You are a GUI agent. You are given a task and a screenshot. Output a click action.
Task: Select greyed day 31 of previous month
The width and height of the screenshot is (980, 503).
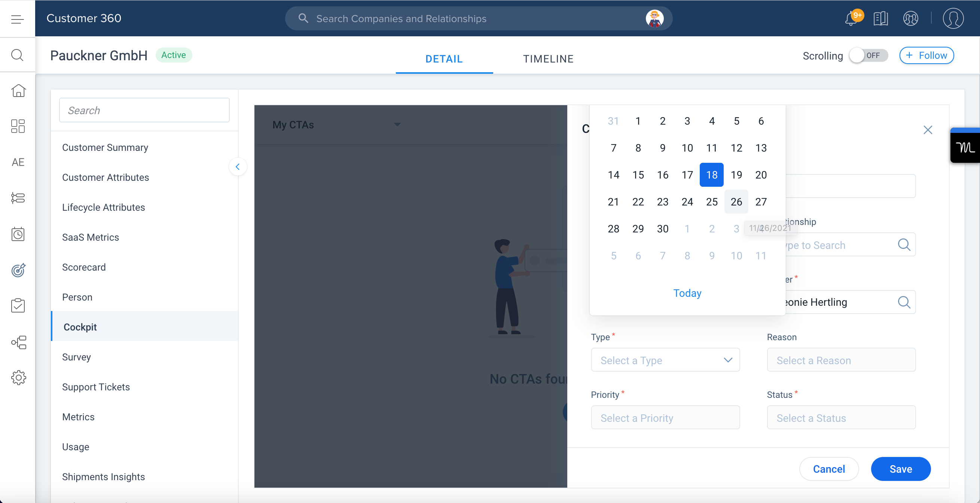613,121
